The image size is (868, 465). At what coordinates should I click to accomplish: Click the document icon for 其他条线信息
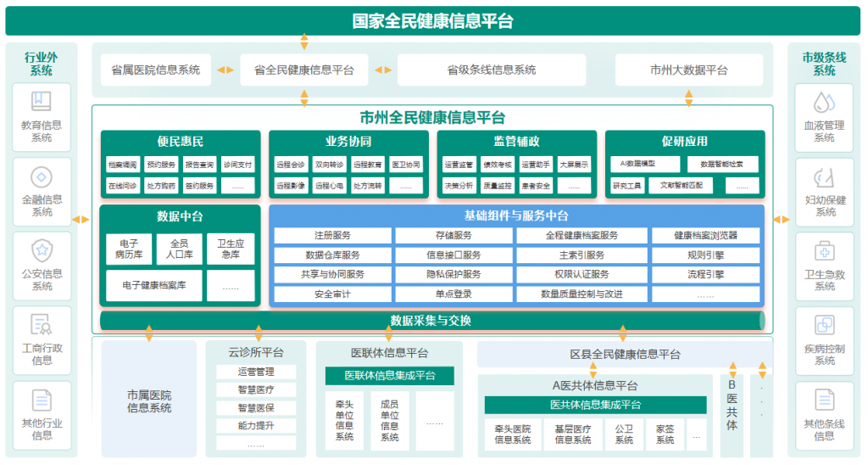click(x=824, y=400)
